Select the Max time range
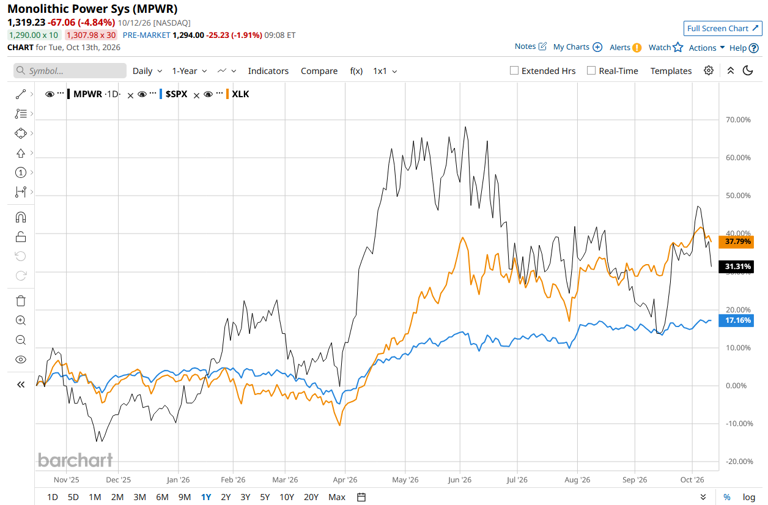Image resolution: width=768 pixels, height=505 pixels. coord(336,497)
